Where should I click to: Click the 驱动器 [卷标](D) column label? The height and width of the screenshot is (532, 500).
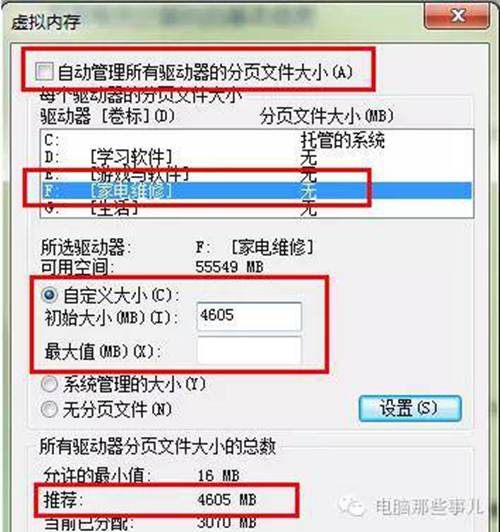pos(108,116)
